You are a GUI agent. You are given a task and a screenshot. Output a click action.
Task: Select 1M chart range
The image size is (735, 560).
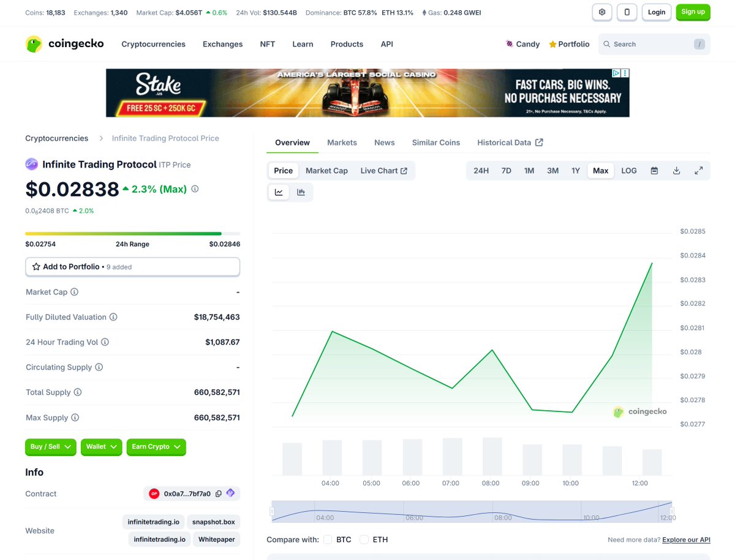point(529,171)
